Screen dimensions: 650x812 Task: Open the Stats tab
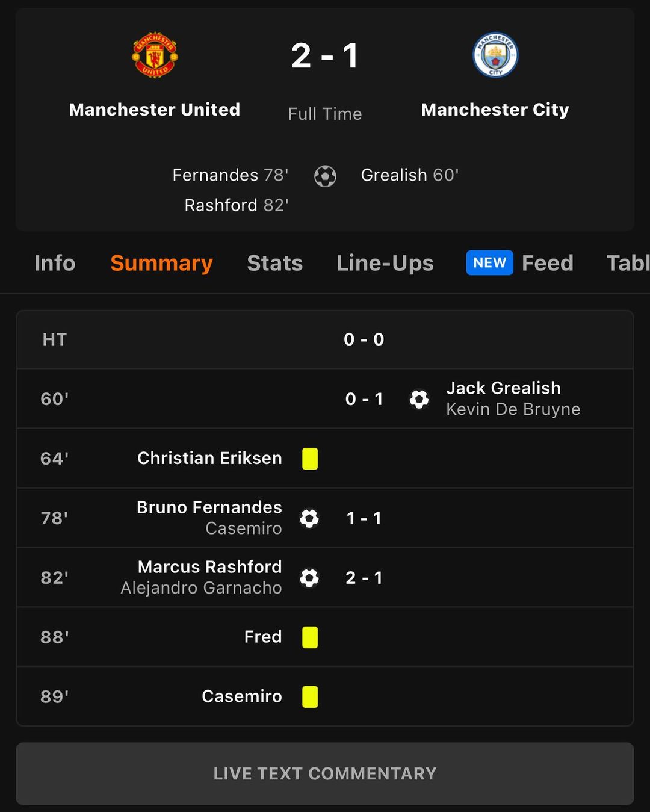[275, 263]
